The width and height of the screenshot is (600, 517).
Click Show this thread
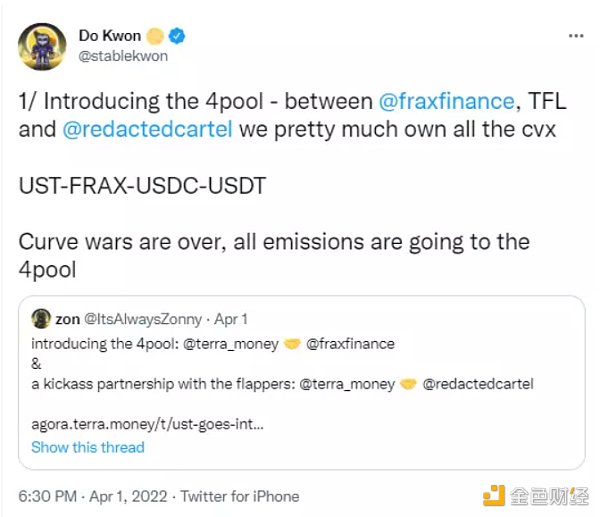tap(88, 447)
